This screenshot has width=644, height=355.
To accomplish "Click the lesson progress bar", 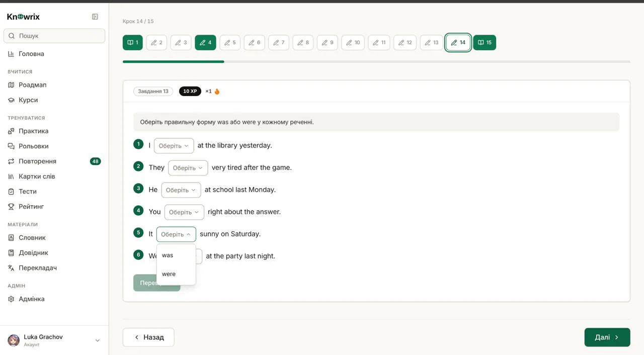I will pyautogui.click(x=376, y=62).
